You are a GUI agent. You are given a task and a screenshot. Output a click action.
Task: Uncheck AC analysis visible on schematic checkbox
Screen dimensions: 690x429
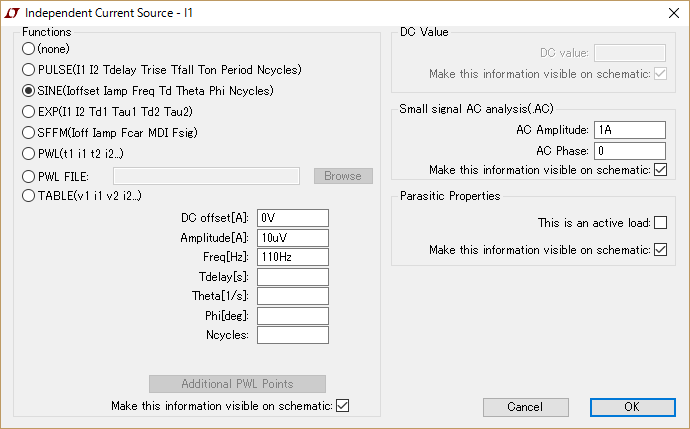[x=660, y=170]
